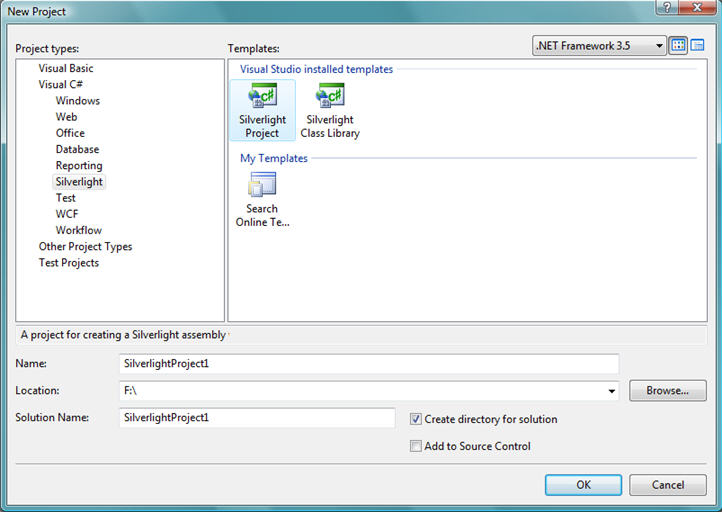Select Visual Basic project type
This screenshot has height=512, width=722.
pos(66,68)
